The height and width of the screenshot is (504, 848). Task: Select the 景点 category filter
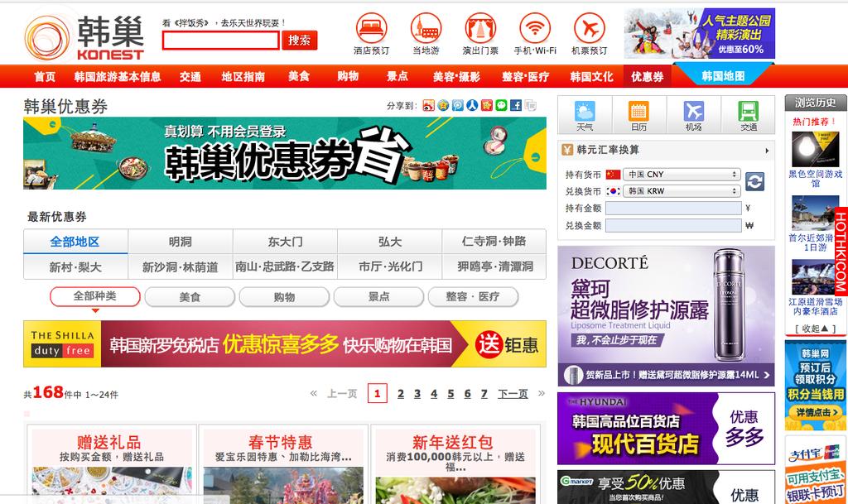[x=378, y=296]
